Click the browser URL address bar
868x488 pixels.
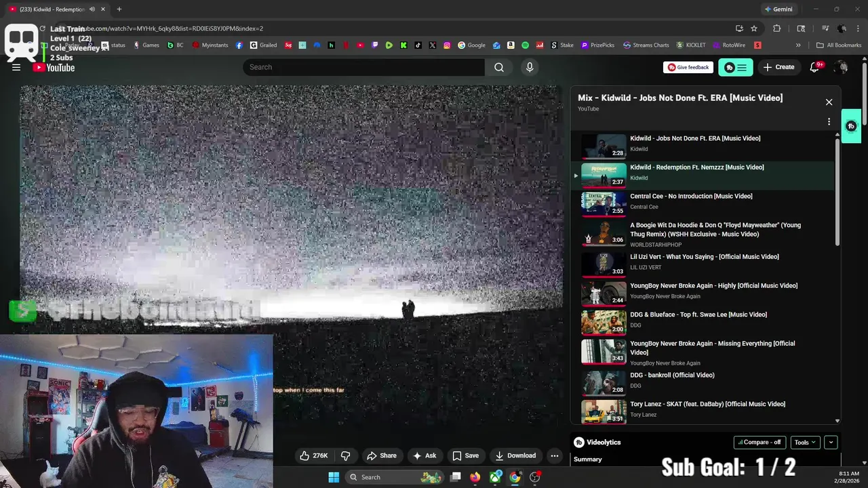(407, 28)
